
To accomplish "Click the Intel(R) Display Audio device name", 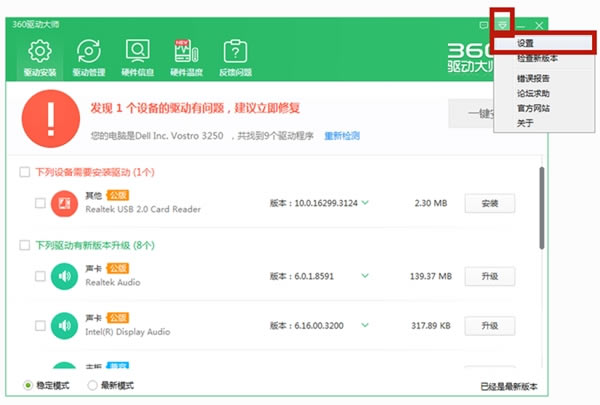I will tap(128, 332).
